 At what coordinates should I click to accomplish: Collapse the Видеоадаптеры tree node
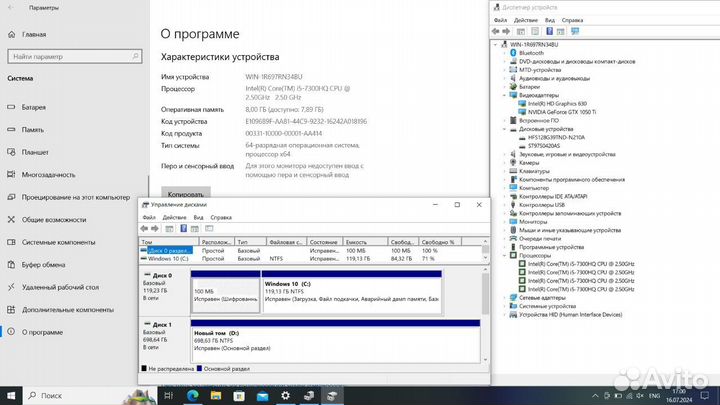[x=503, y=95]
